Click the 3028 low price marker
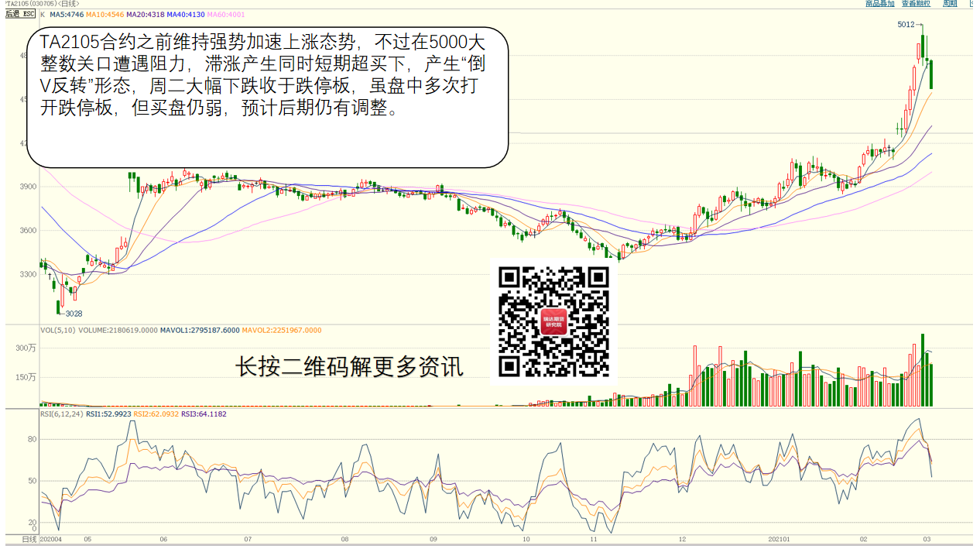 [x=73, y=314]
